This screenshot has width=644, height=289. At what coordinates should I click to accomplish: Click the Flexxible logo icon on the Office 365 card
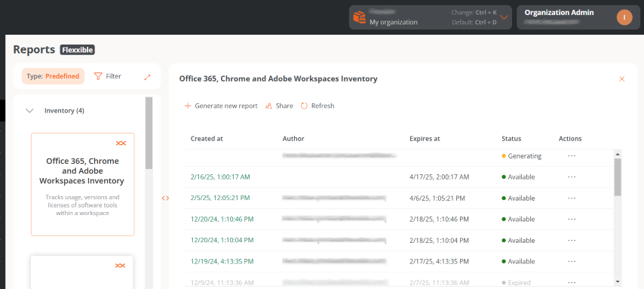pos(121,143)
